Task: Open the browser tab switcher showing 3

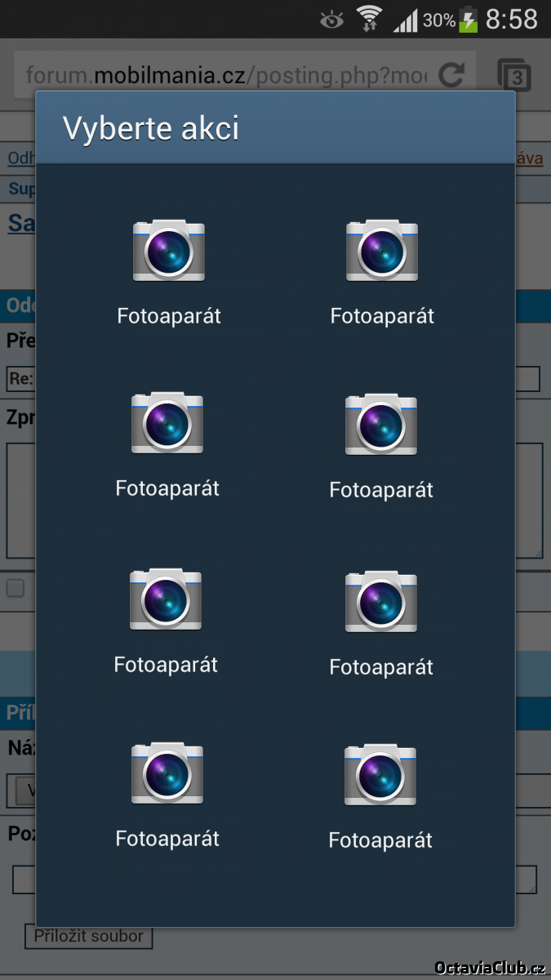Action: tap(514, 75)
